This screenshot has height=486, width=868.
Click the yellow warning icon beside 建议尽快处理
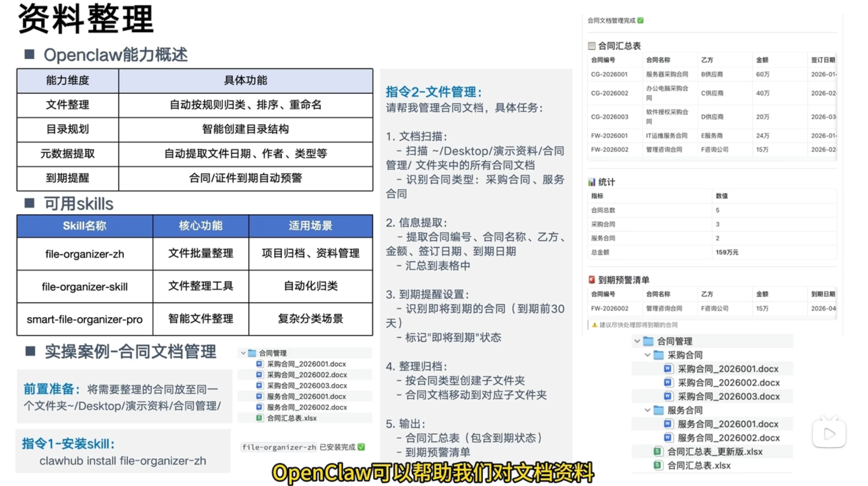pyautogui.click(x=595, y=325)
